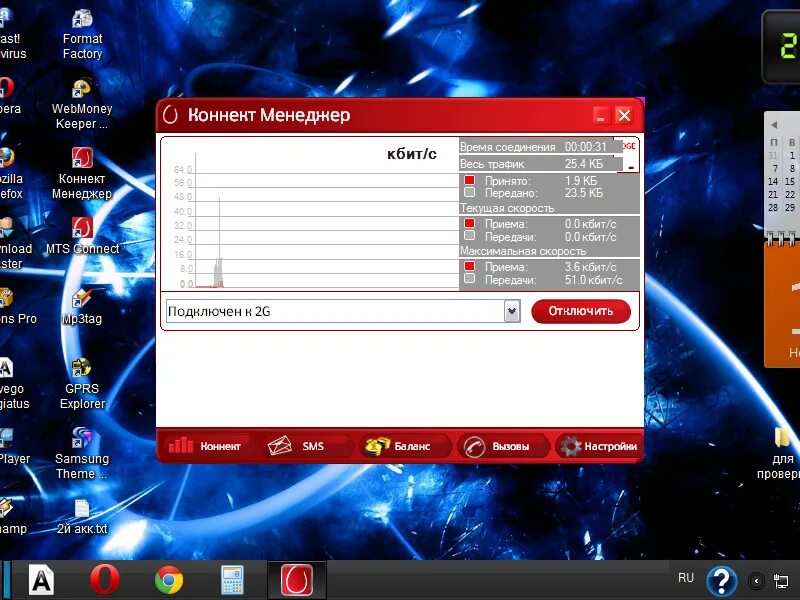Click the 'Текущая скорость' heading
Image resolution: width=800 pixels, height=600 pixels.
click(507, 208)
